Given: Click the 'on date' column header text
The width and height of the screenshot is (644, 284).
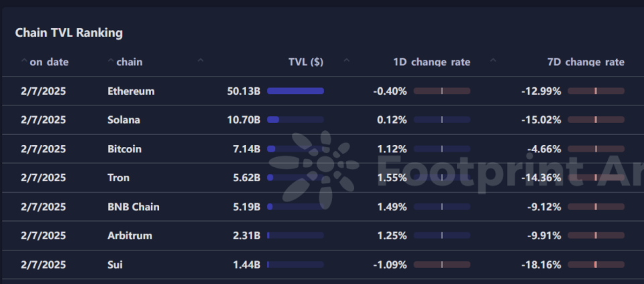Looking at the screenshot, I should point(49,62).
